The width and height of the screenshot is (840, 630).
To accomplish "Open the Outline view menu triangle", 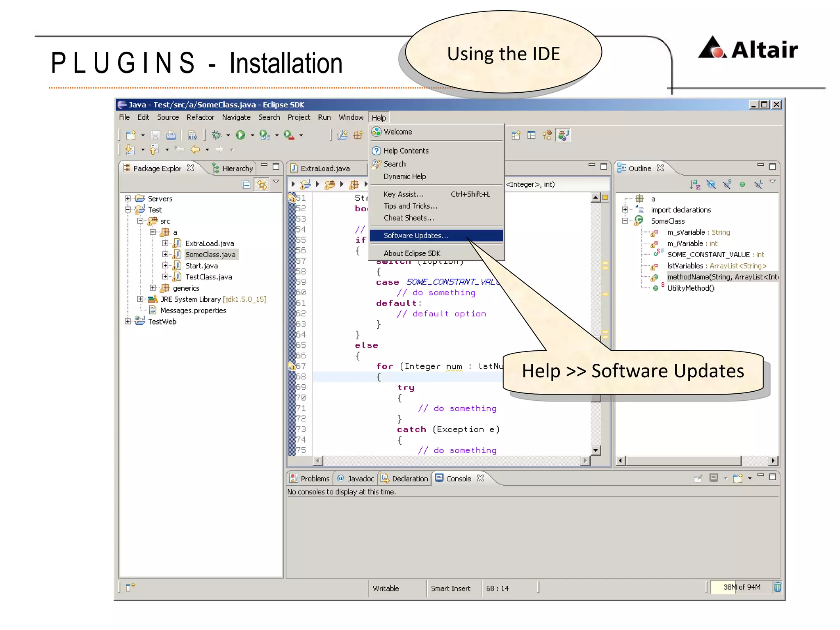I will 773,181.
